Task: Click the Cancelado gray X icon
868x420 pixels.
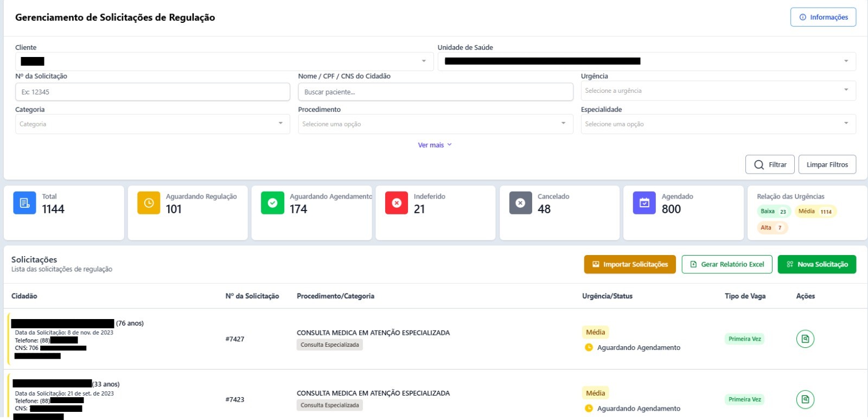Action: pyautogui.click(x=520, y=203)
